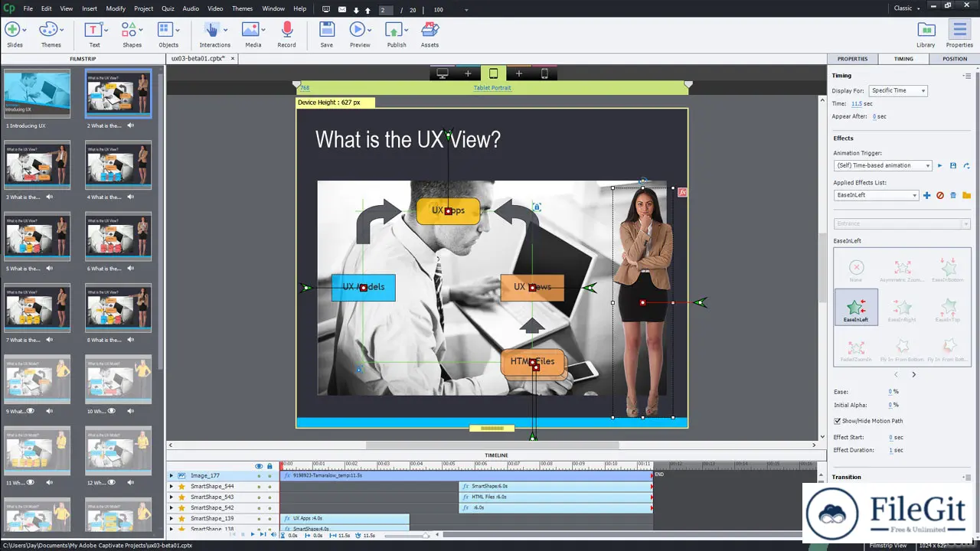Switch to desktop breakpoint view
Image resolution: width=980 pixels, height=551 pixels.
pyautogui.click(x=443, y=73)
